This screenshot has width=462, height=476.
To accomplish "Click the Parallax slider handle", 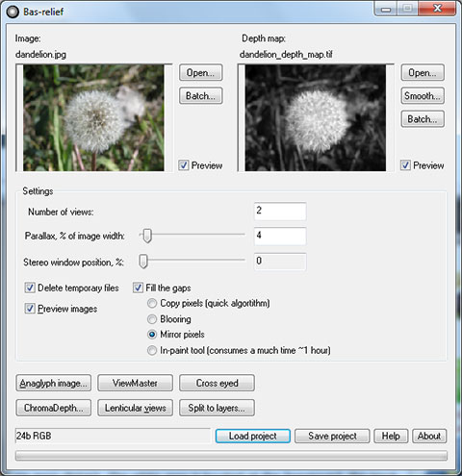I will coord(147,236).
